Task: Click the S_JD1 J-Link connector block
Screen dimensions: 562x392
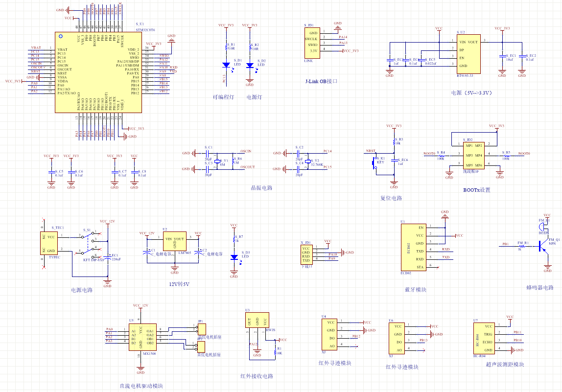Action: click(312, 43)
